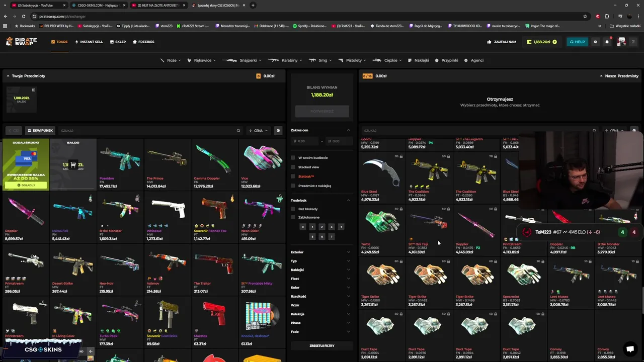
Task: Open the FREEBIES page
Action: point(144,42)
